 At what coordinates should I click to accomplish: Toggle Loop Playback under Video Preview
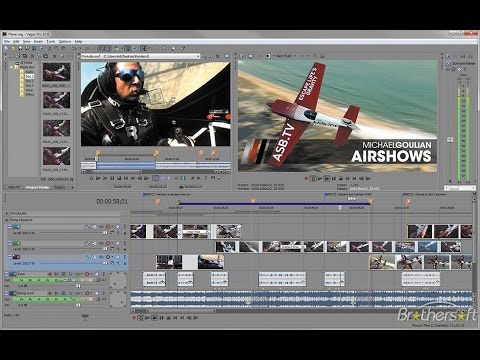click(x=314, y=179)
